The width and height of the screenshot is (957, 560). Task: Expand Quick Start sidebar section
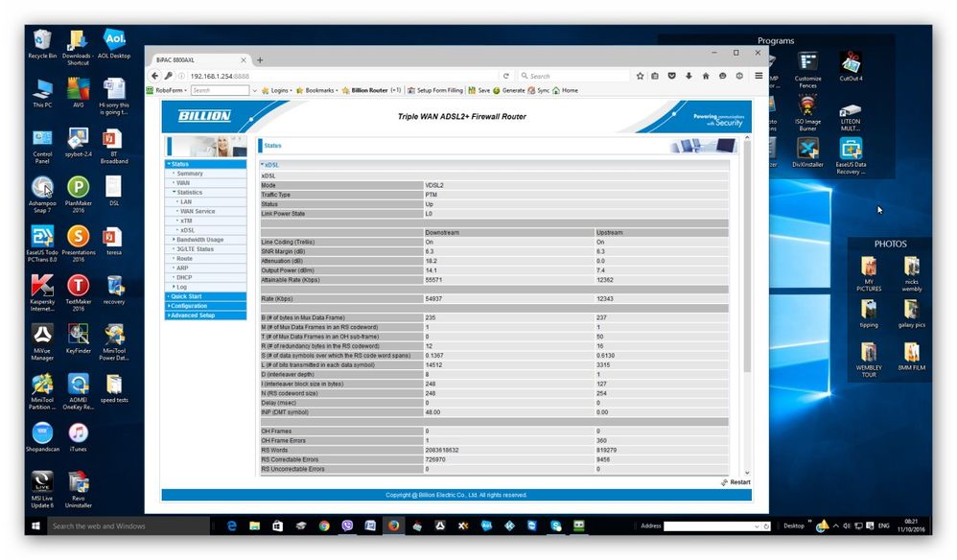click(x=205, y=296)
